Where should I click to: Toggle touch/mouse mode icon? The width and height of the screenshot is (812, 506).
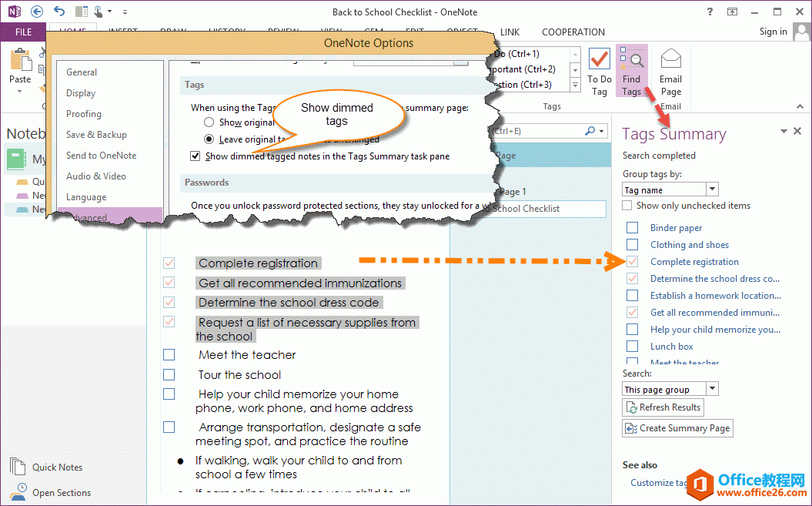[x=99, y=12]
